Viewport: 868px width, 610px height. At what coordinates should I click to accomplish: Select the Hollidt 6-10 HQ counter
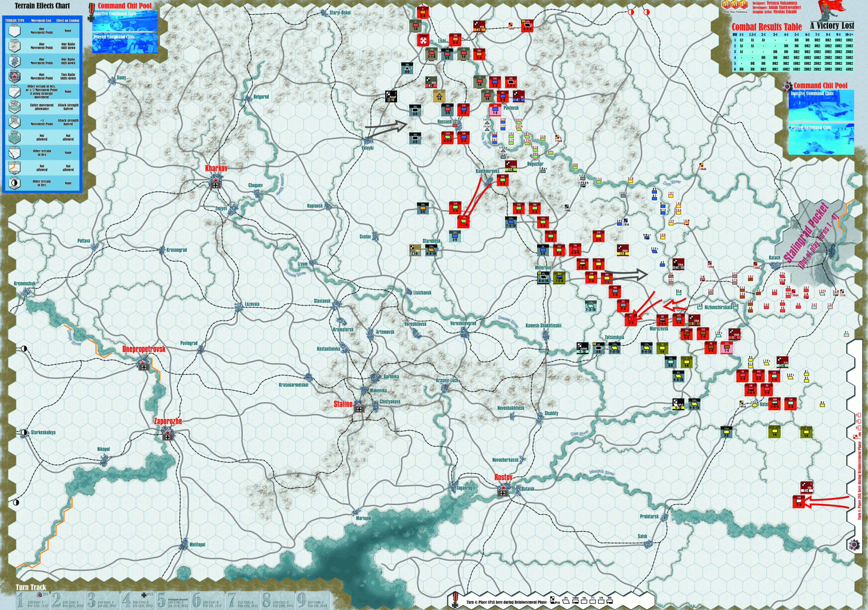tap(583, 348)
